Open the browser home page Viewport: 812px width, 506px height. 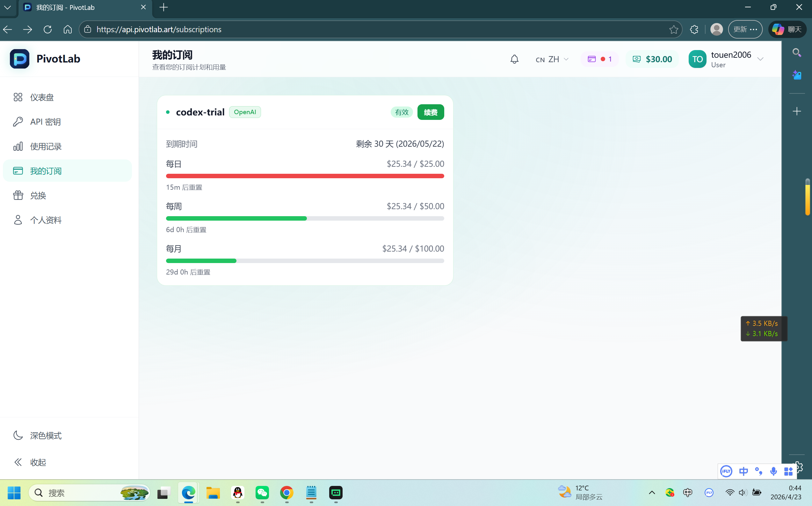point(68,29)
